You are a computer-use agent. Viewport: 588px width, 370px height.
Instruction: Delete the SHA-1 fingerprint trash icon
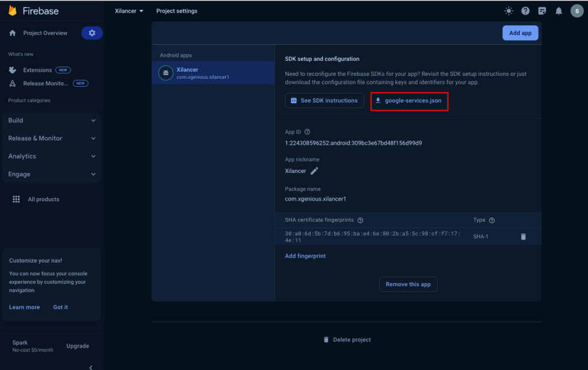523,236
